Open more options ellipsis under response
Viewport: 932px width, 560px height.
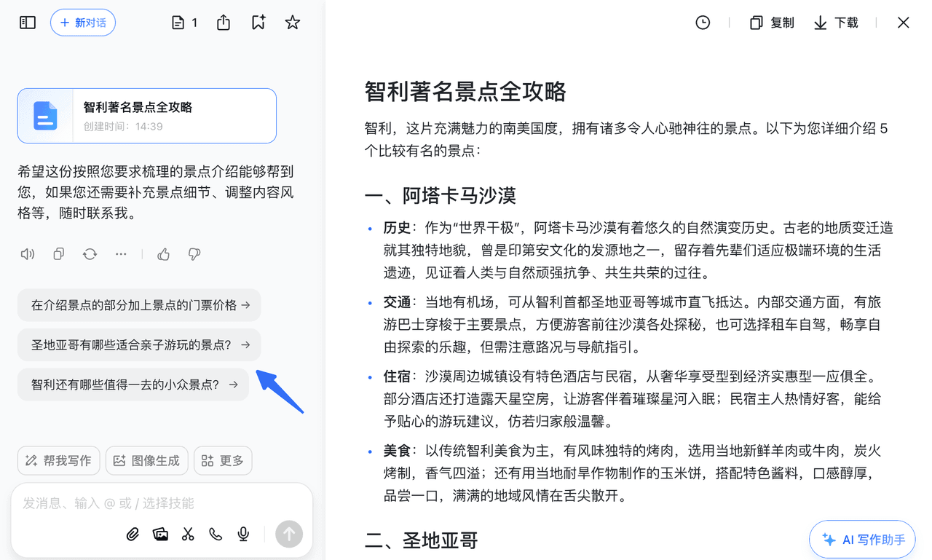click(121, 254)
